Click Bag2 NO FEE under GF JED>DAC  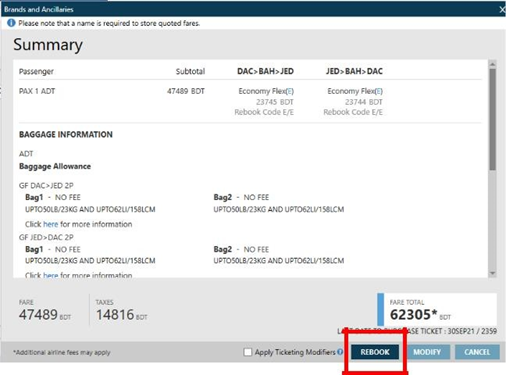coord(241,249)
